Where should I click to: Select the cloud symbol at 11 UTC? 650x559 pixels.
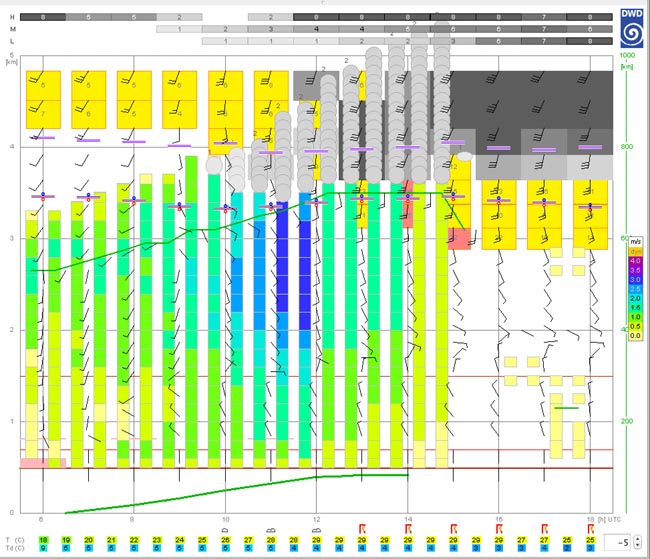[271, 530]
